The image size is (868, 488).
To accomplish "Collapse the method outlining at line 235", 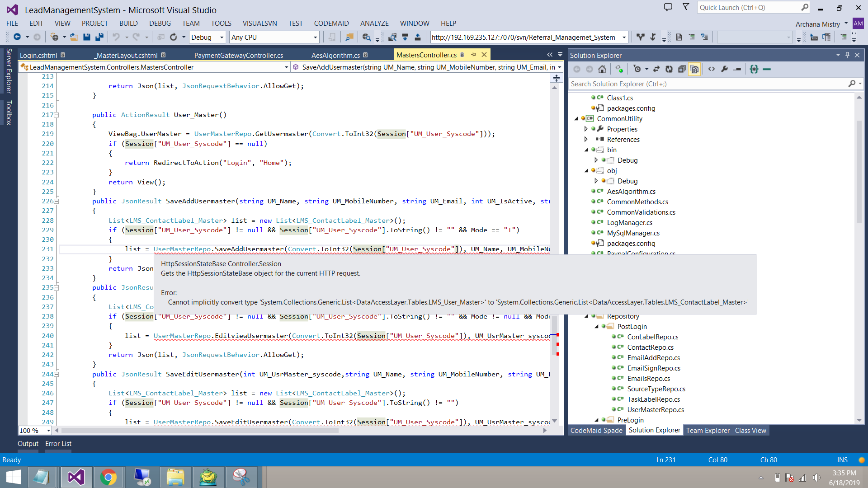I will tap(57, 287).
